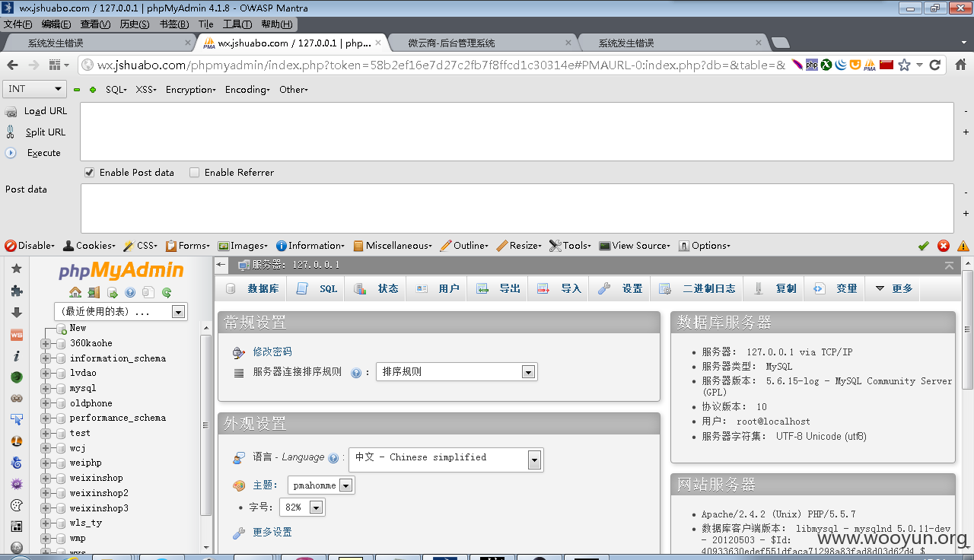The width and height of the screenshot is (974, 560).
Task: Click the yellow warning triangle icon
Action: [x=963, y=246]
